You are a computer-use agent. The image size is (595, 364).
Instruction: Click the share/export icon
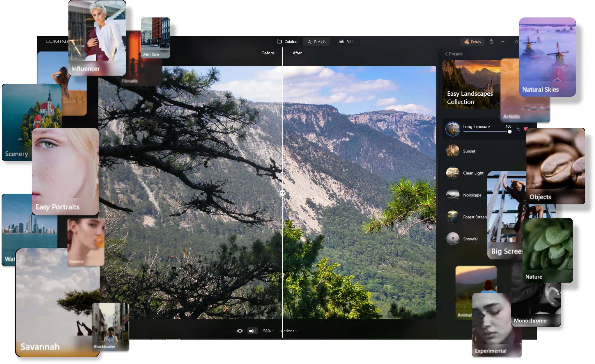[x=491, y=42]
